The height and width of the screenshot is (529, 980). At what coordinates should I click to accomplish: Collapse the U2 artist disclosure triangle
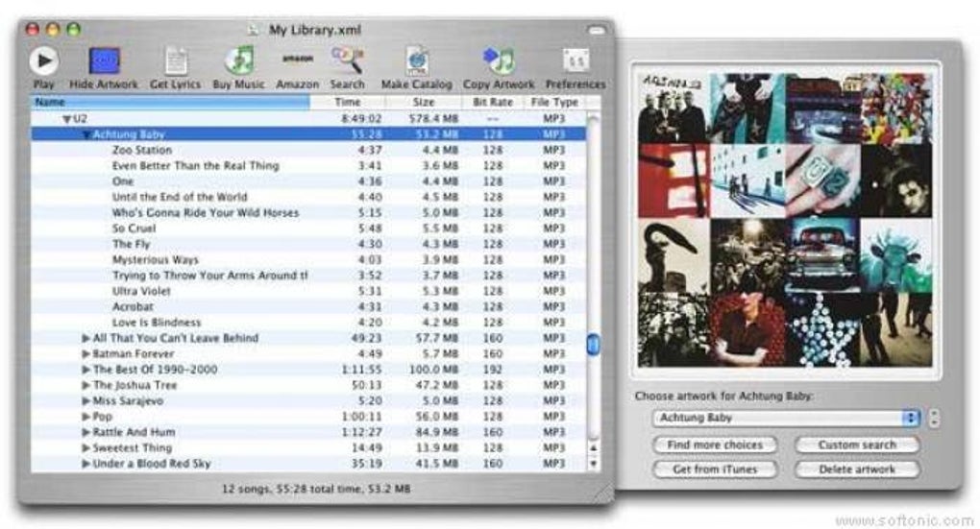click(x=67, y=119)
